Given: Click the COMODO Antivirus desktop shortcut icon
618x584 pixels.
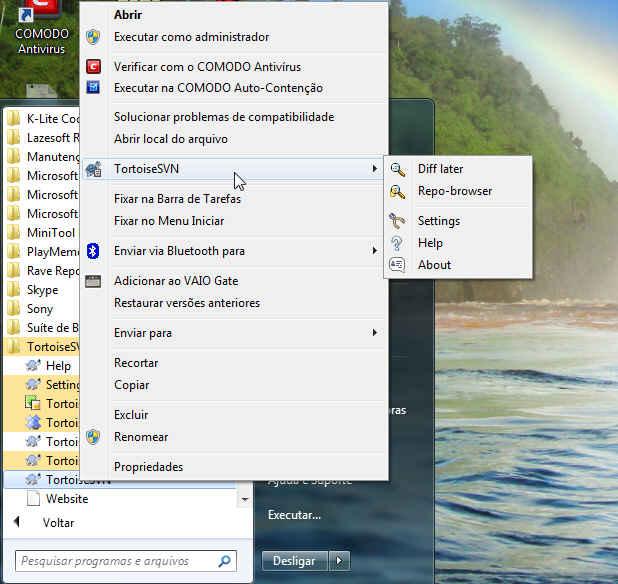Looking at the screenshot, I should [x=40, y=10].
